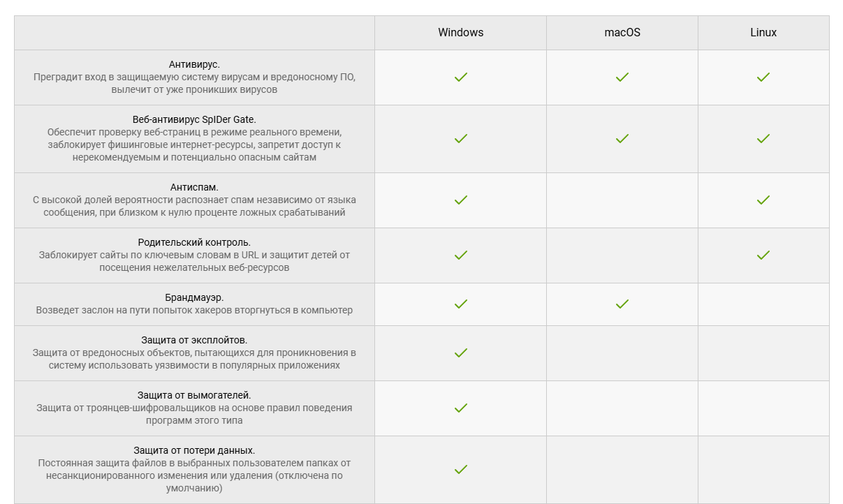The image size is (843, 504).
Task: Click macOS checkmark for Веб-антивирус SpIDer Gate
Action: pos(622,139)
